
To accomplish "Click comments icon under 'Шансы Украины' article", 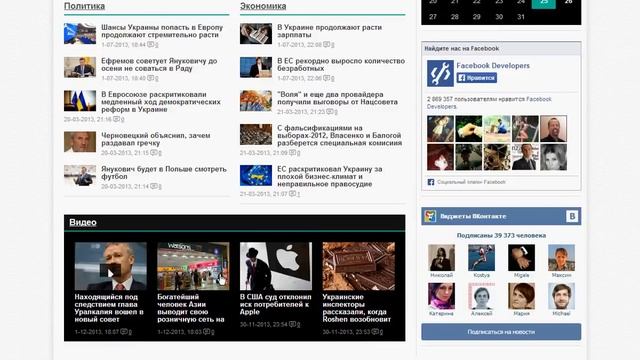I will (151, 44).
